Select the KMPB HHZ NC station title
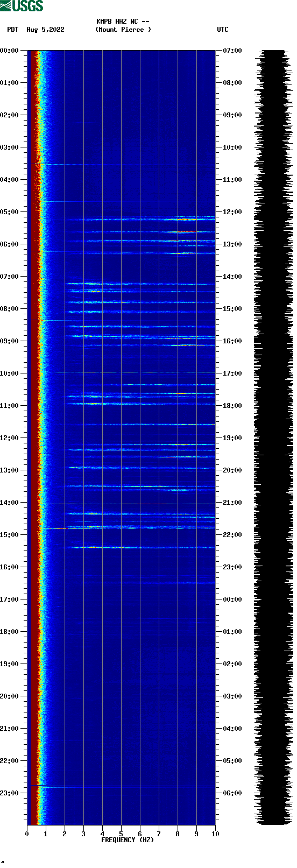Image resolution: width=297 pixels, height=868 pixels. [123, 22]
